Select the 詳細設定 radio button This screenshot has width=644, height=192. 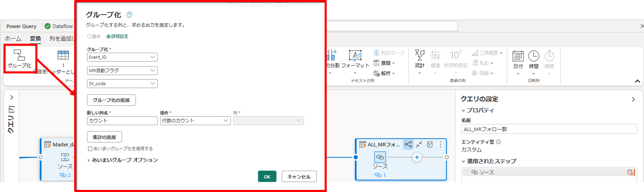[x=108, y=36]
